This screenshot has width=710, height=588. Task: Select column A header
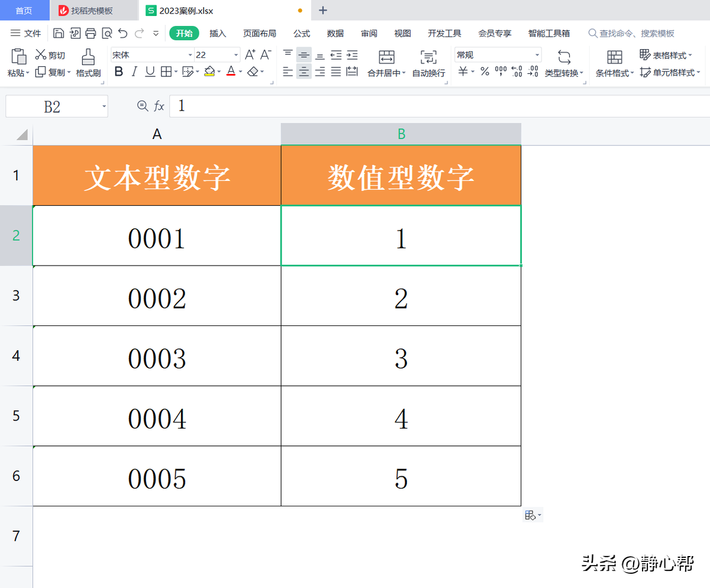157,134
